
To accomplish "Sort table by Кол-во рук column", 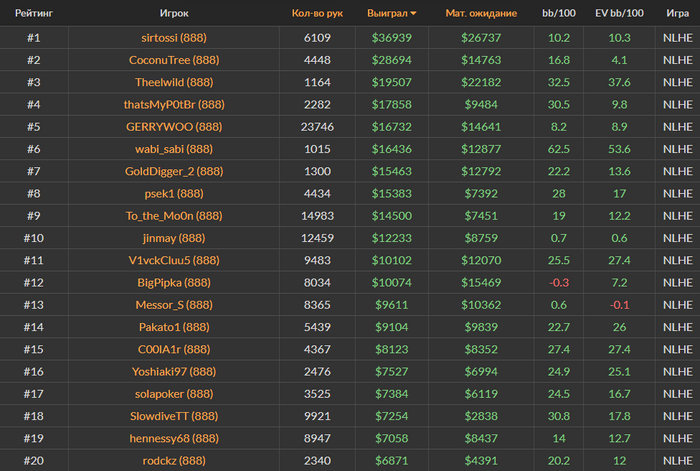I will coord(317,13).
